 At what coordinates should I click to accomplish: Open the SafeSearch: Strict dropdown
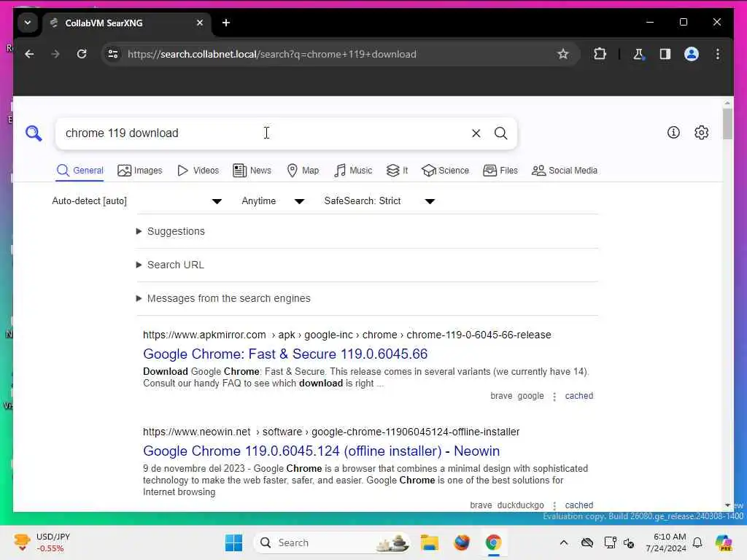pos(379,201)
